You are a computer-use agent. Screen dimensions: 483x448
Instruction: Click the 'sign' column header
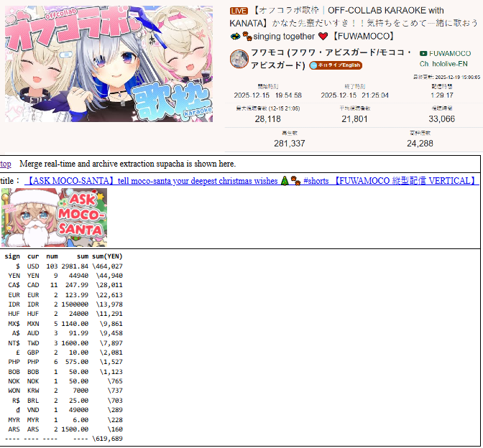coord(12,256)
